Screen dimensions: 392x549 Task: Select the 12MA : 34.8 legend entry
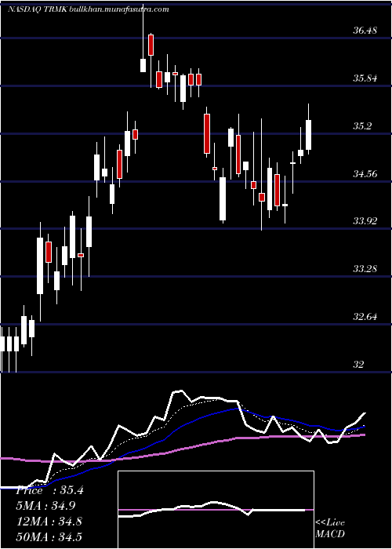(49, 522)
